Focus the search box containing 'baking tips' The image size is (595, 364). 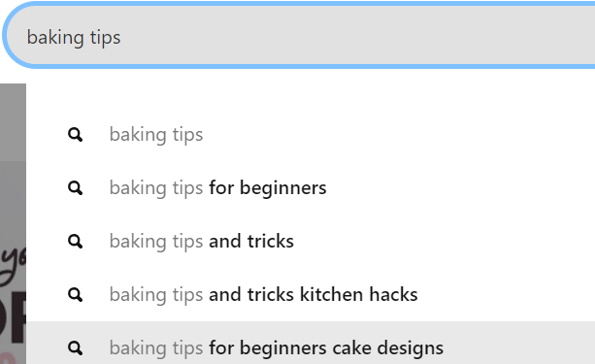click(x=300, y=35)
